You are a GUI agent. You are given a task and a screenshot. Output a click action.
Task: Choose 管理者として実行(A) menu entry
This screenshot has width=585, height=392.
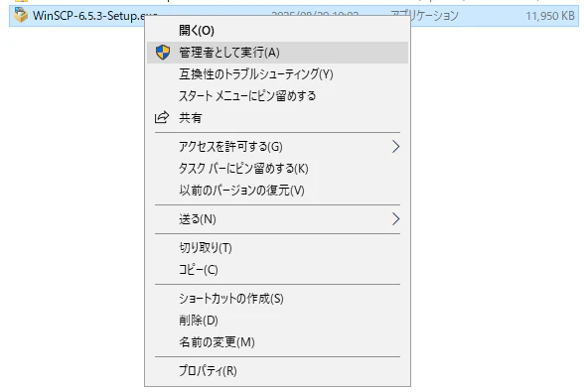pos(277,53)
